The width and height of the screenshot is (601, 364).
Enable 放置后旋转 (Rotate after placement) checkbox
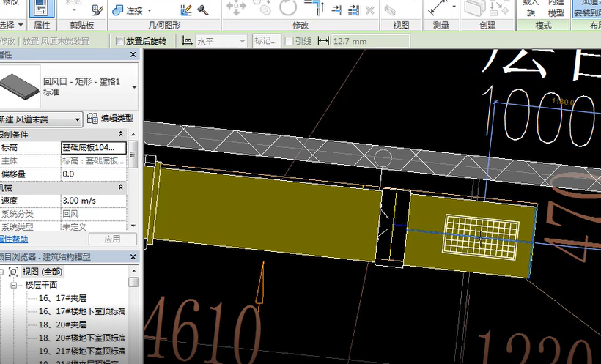[x=120, y=41]
